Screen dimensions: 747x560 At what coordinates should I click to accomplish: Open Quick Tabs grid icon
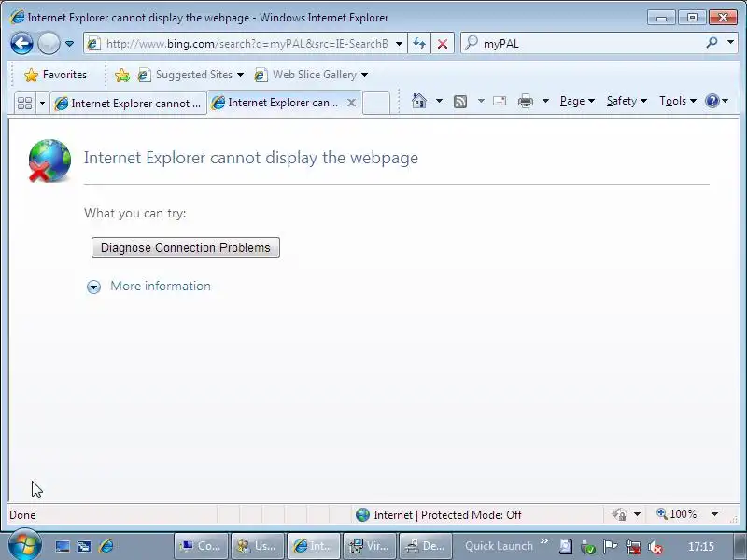[24, 103]
